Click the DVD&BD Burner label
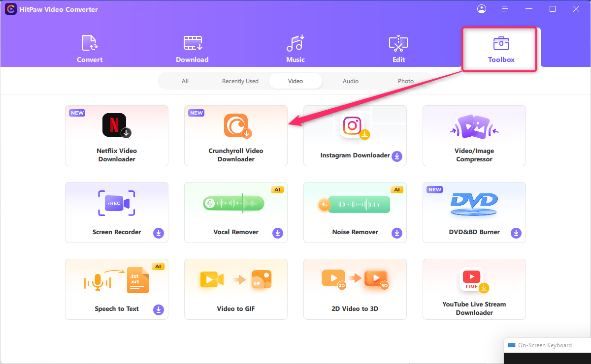Screen dimensions: 591x364 click(474, 232)
